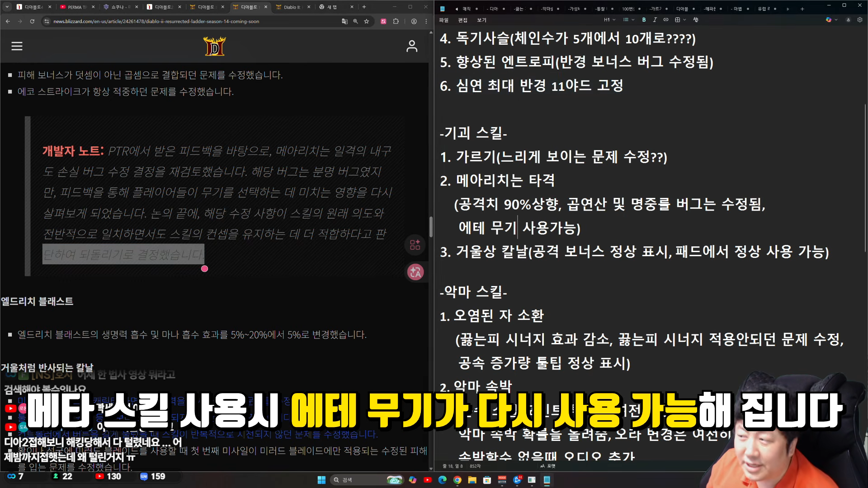The image size is (868, 488).
Task: Insert a link using Notepad's link icon
Action: tap(665, 20)
